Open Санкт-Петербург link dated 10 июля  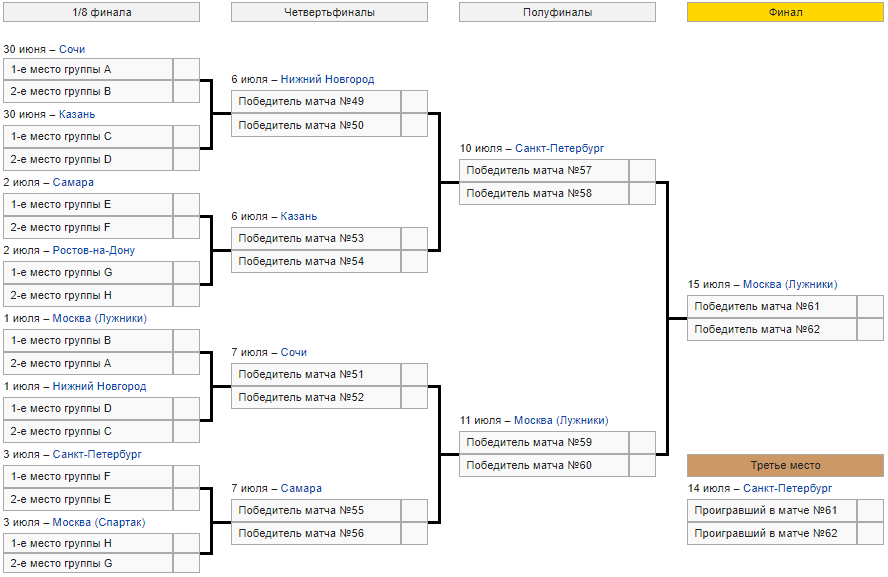560,148
